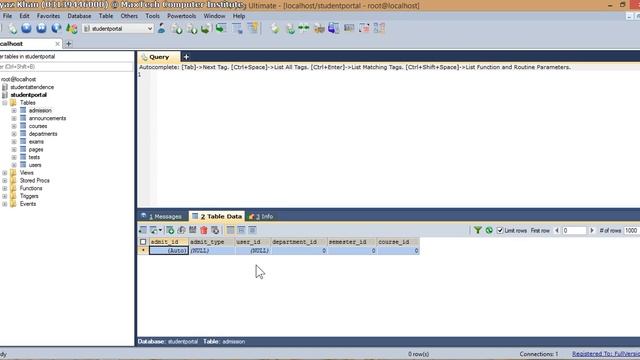
Task: Collapse the Tables folder node
Action: click(x=4, y=103)
